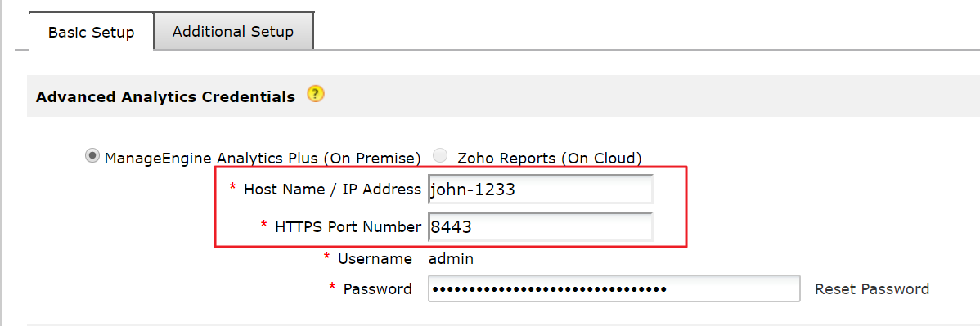Switch to the Basic Setup tab
Image resolution: width=980 pixels, height=326 pixels.
click(x=92, y=32)
